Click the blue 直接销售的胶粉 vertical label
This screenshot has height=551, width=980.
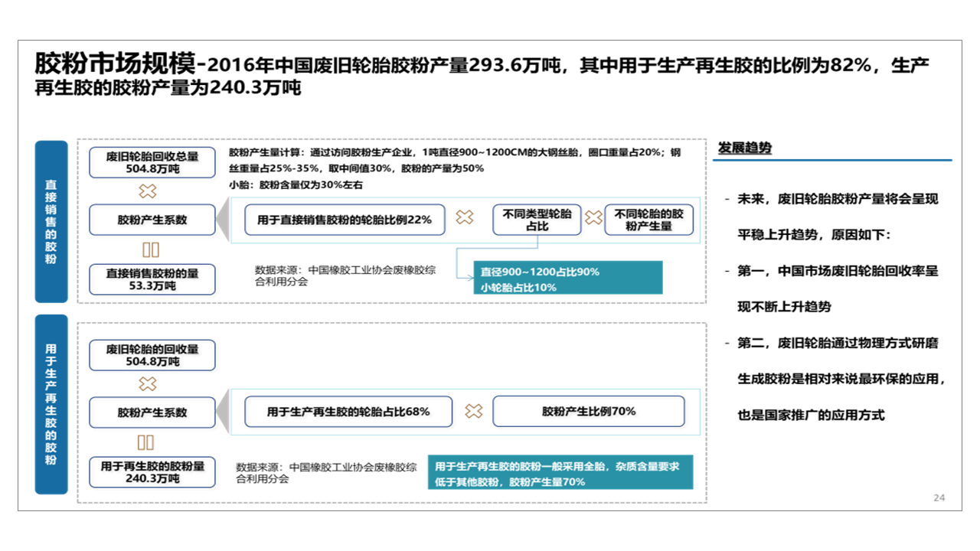pos(51,222)
